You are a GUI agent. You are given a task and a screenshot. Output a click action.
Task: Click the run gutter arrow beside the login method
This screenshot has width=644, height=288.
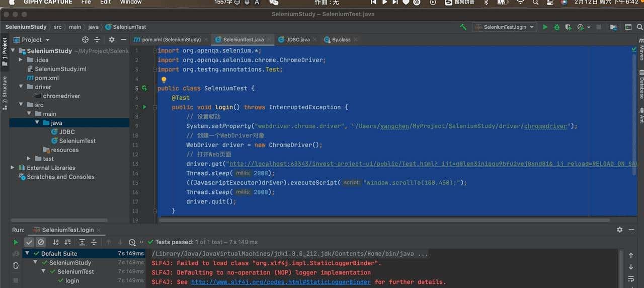tap(144, 107)
